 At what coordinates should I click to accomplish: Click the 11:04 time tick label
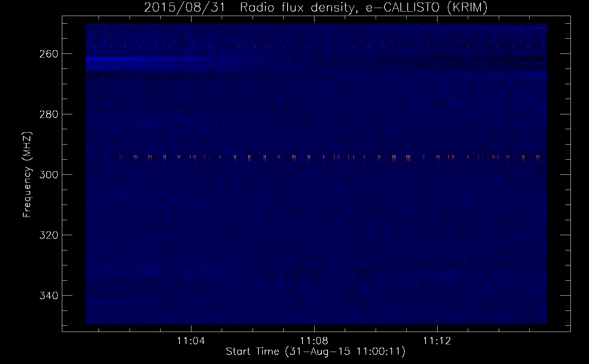click(191, 341)
